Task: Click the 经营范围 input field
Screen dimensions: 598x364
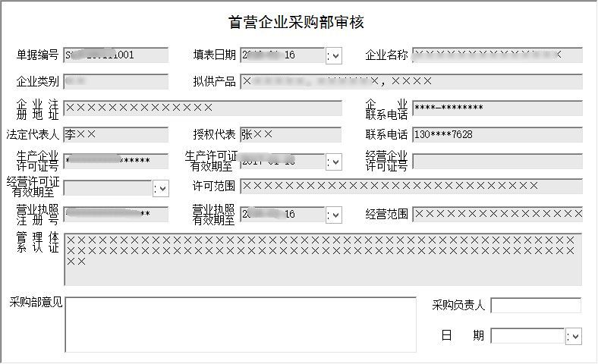Action: (497, 214)
